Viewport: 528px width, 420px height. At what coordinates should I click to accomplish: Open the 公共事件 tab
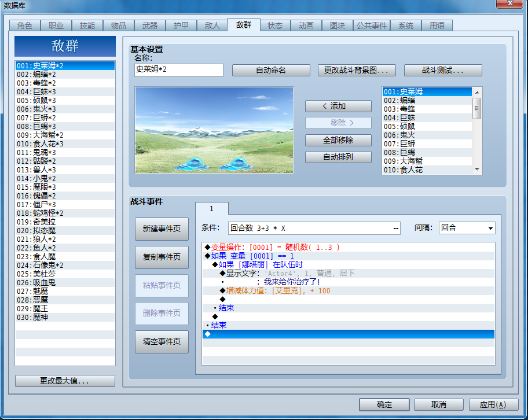[372, 25]
